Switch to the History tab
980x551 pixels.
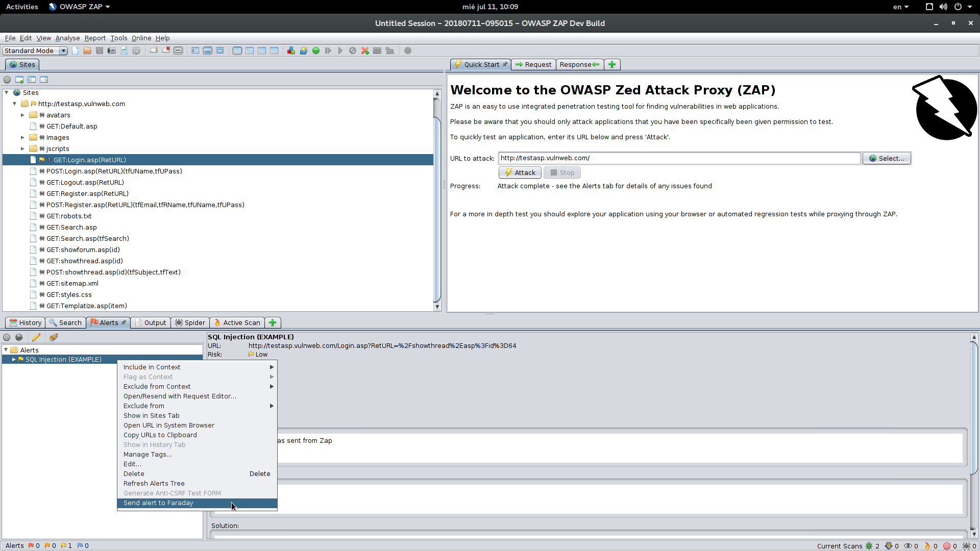pyautogui.click(x=25, y=322)
